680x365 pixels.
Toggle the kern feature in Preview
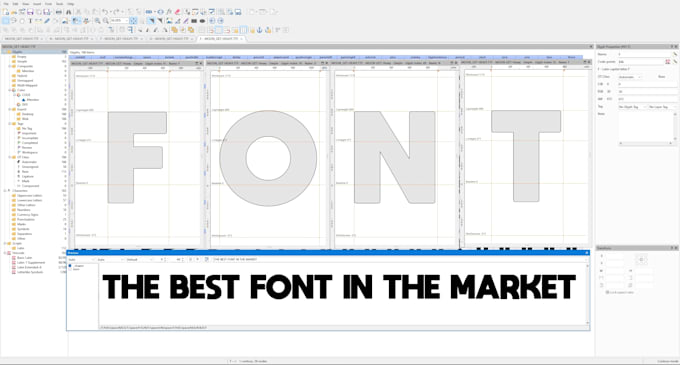(70, 269)
